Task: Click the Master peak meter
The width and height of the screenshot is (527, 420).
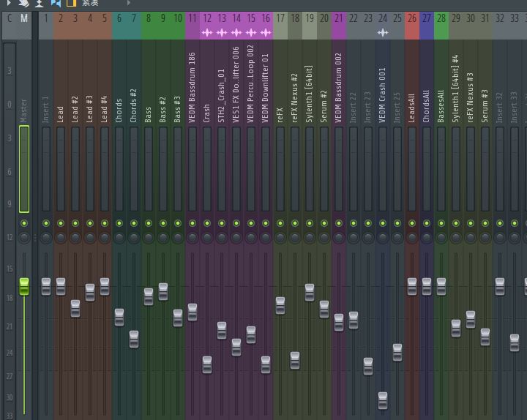Action: [x=24, y=169]
